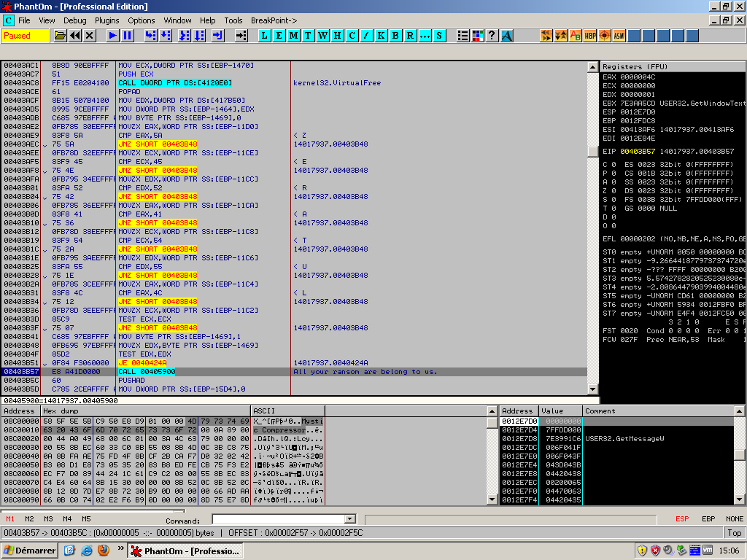Click into the Command input field

pos(279,519)
